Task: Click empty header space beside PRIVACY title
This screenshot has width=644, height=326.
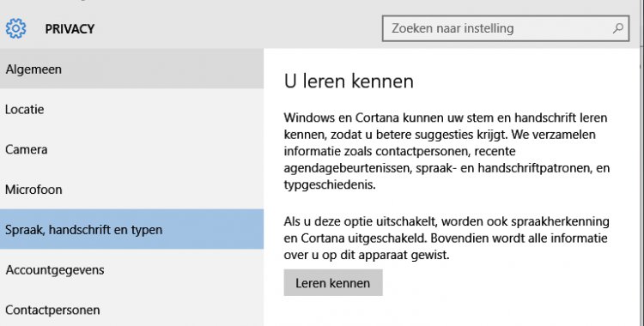Action: [x=238, y=29]
